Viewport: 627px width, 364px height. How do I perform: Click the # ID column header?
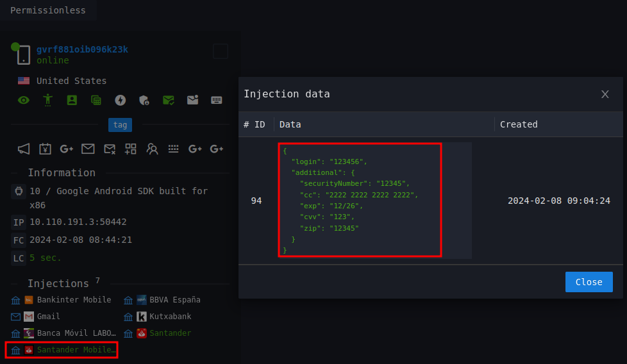coord(255,124)
